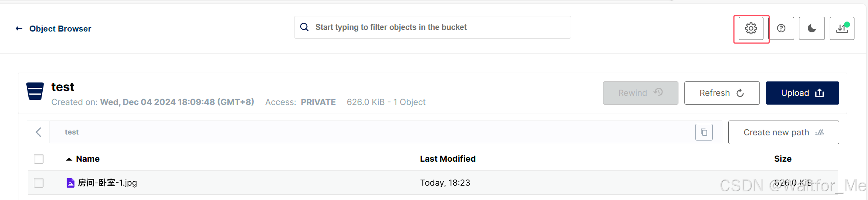
Task: Click the Refresh button
Action: tap(722, 93)
